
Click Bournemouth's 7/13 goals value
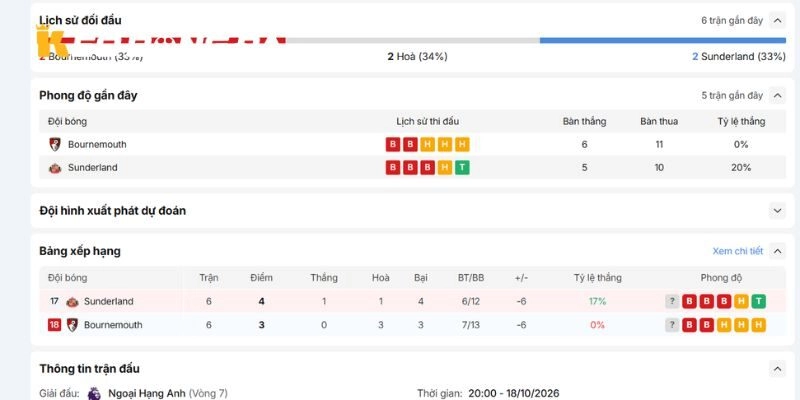(x=471, y=325)
